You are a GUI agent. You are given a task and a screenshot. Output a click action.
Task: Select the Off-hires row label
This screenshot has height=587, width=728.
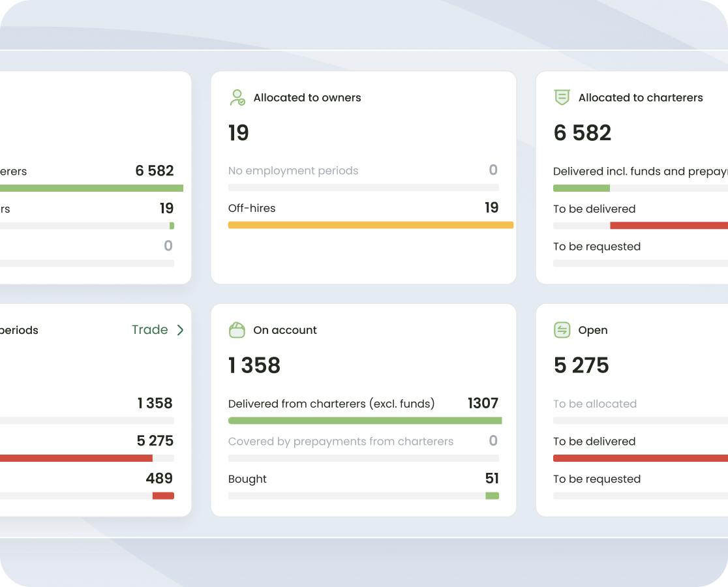point(252,208)
